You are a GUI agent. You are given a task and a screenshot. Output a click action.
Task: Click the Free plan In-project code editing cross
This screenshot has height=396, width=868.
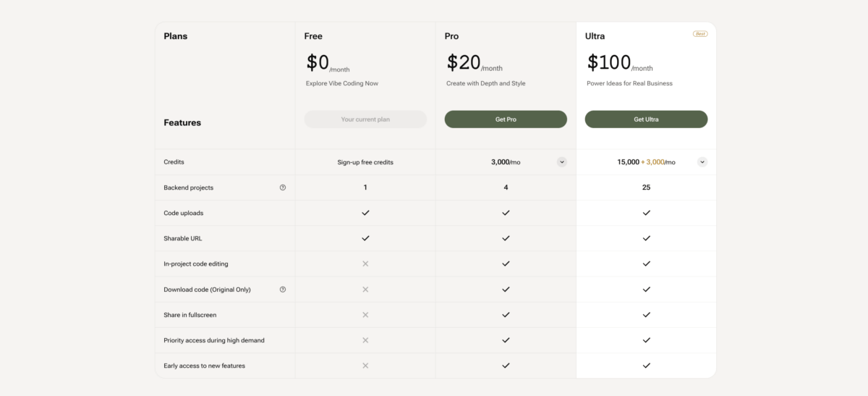tap(365, 264)
